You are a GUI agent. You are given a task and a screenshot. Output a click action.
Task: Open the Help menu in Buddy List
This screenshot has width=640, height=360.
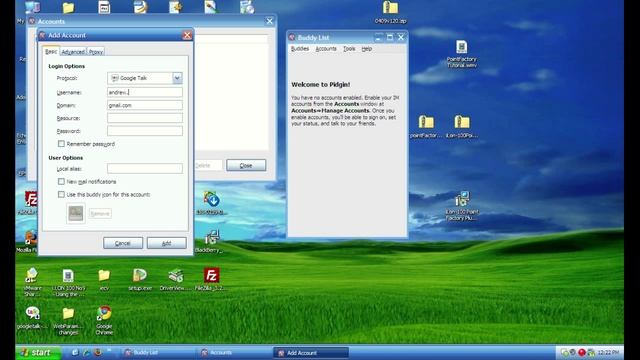coord(367,49)
